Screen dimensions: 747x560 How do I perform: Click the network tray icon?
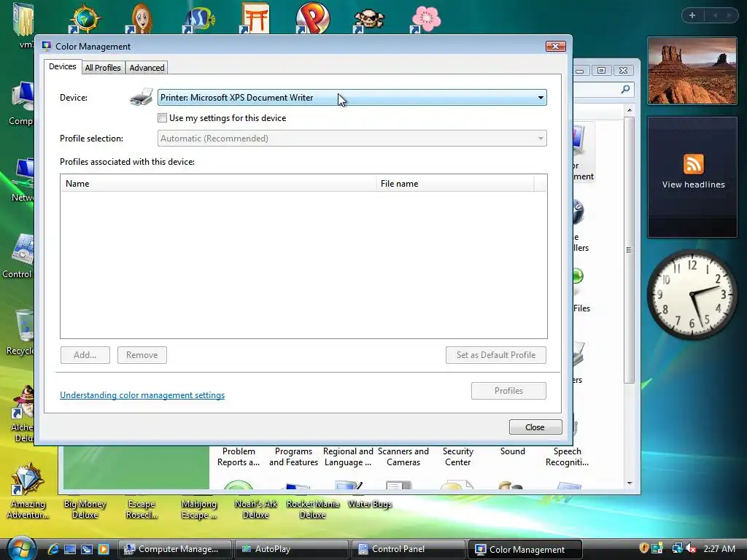(x=677, y=548)
